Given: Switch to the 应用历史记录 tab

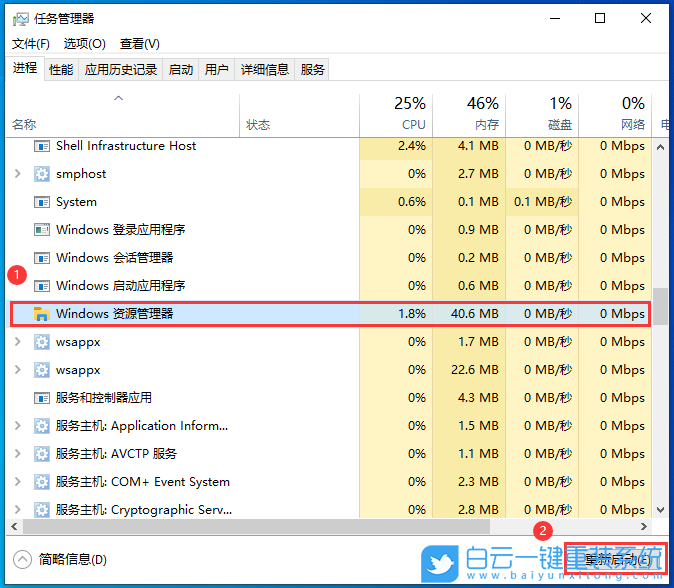Looking at the screenshot, I should click(x=120, y=69).
